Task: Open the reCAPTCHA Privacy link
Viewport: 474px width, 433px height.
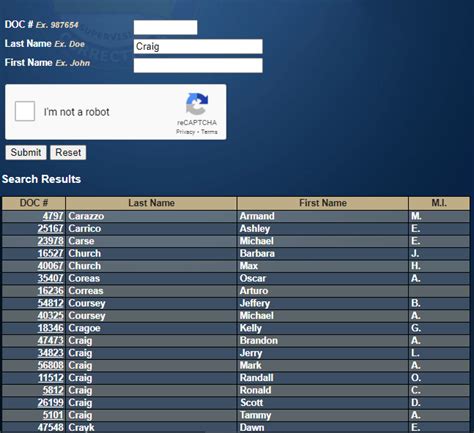Action: [185, 132]
